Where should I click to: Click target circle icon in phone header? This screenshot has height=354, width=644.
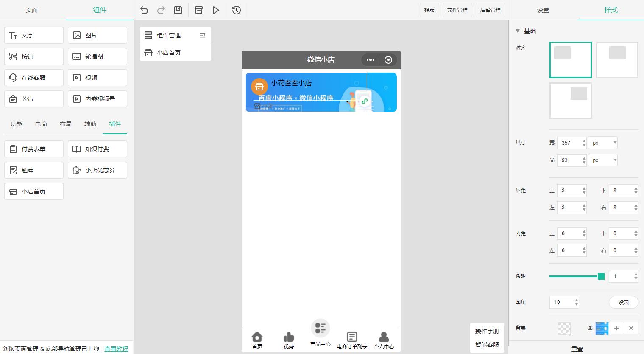point(388,60)
